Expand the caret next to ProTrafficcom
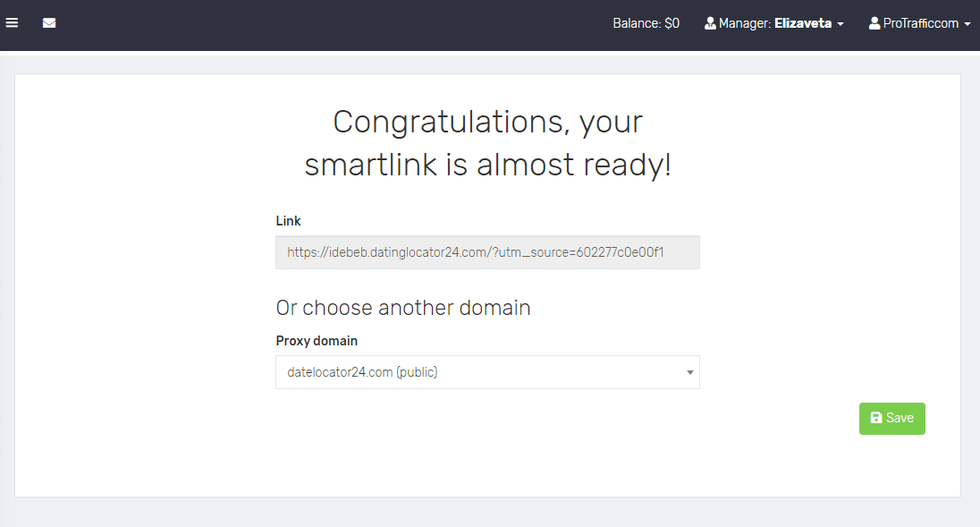Viewport: 980px width, 527px height. click(x=967, y=24)
